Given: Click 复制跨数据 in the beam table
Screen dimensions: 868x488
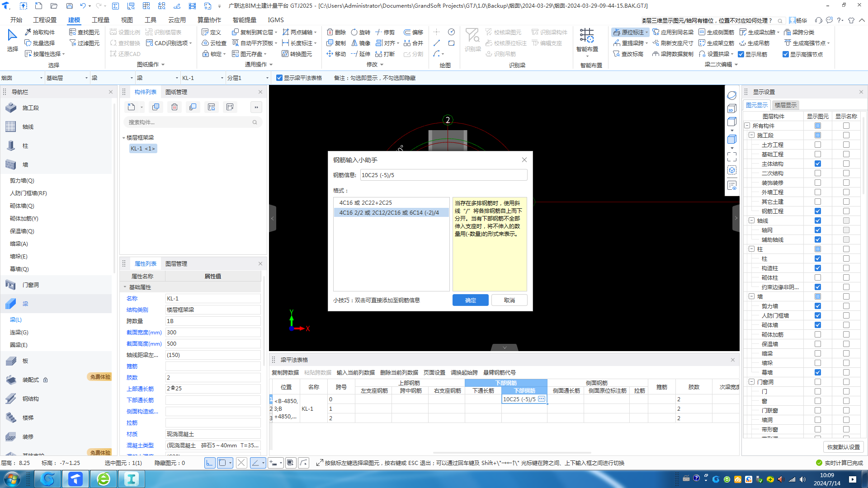Looking at the screenshot, I should coord(285,373).
